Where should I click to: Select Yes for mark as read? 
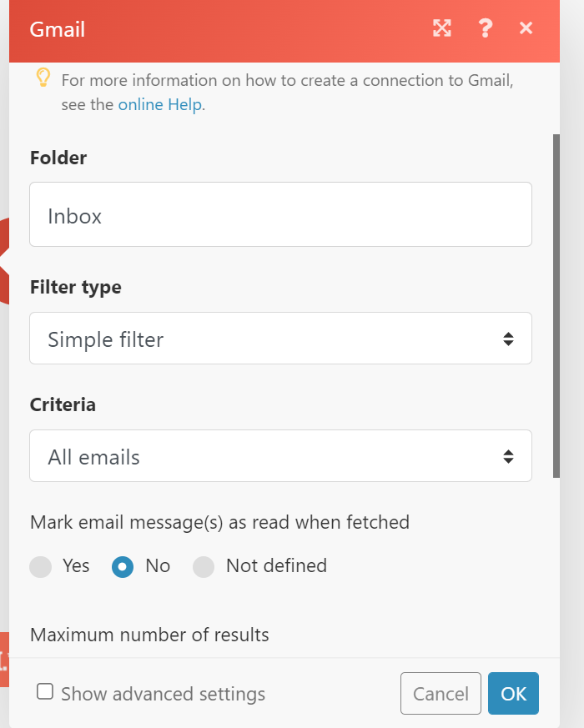click(40, 567)
